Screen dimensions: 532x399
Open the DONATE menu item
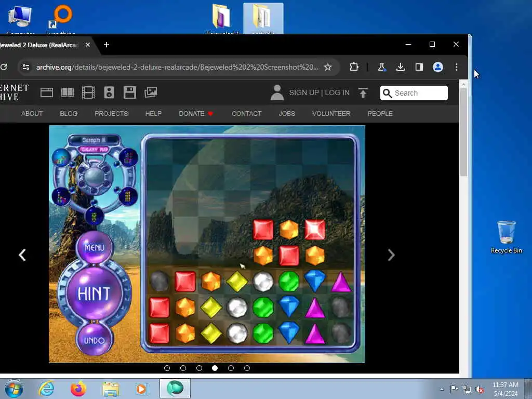(196, 114)
